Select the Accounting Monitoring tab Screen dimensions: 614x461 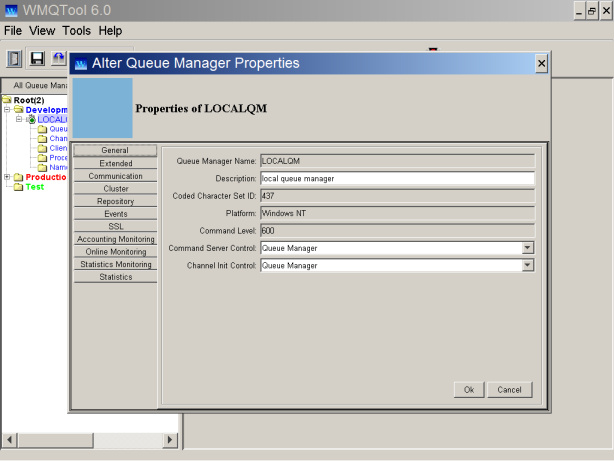[115, 239]
